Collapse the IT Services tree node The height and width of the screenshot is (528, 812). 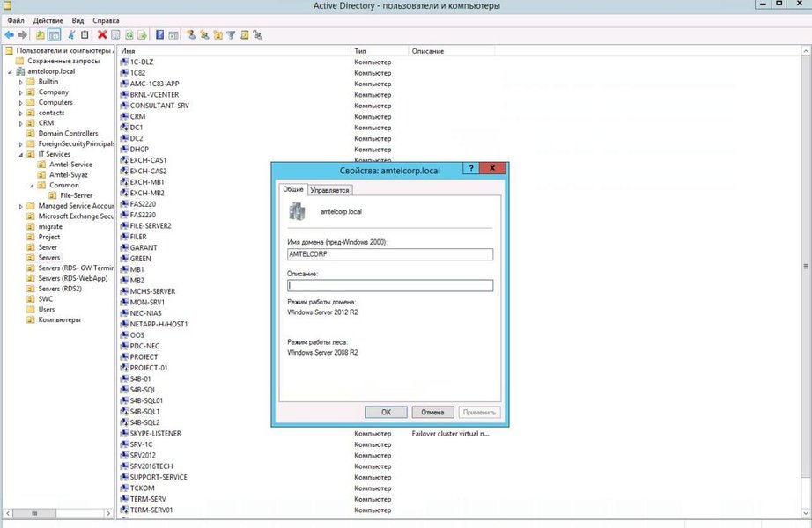click(x=20, y=154)
